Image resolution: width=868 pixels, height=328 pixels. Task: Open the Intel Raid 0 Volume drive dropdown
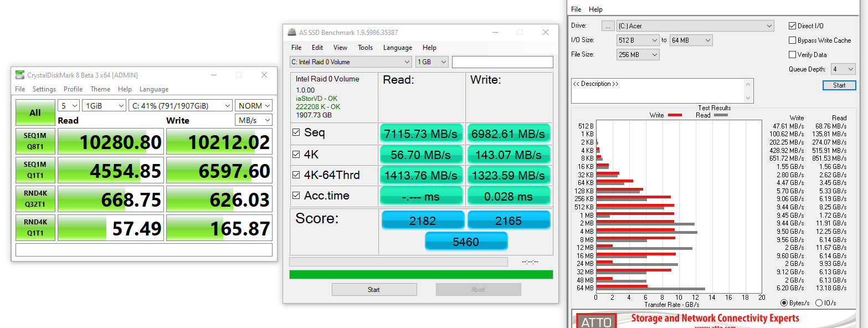click(x=351, y=62)
